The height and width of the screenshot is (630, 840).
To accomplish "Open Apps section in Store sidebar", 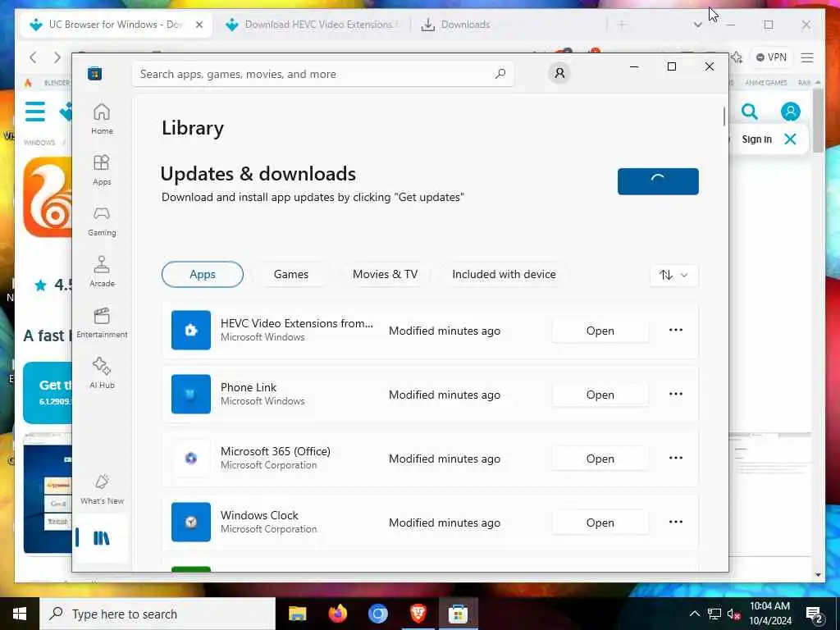I will click(102, 170).
